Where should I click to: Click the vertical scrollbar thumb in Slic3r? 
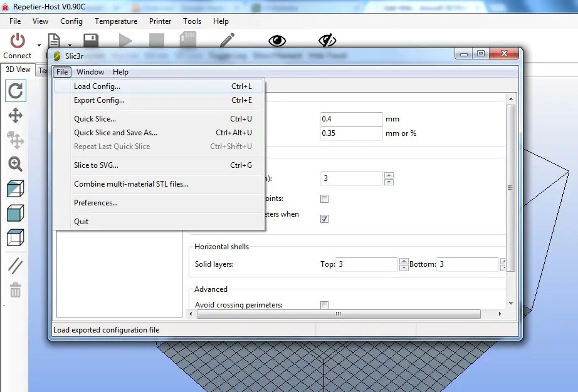pyautogui.click(x=510, y=188)
